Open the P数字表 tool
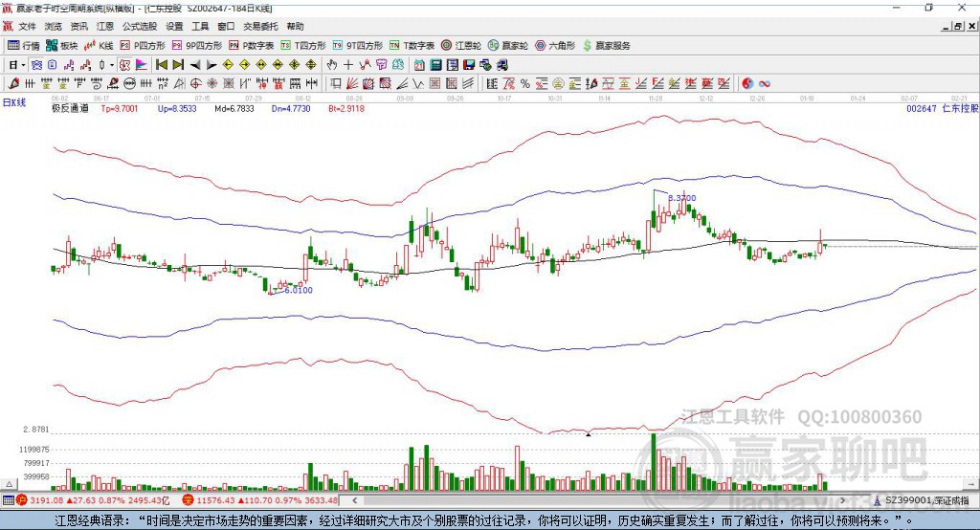The width and height of the screenshot is (980, 530). pos(252,46)
